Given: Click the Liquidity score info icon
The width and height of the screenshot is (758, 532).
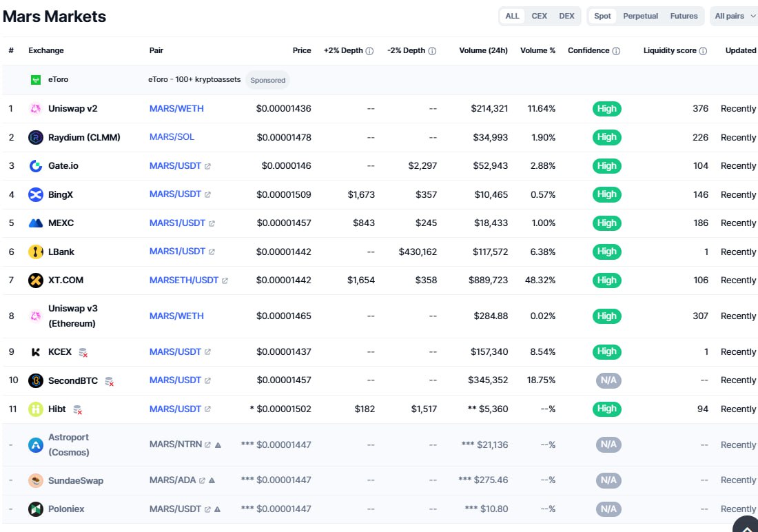Looking at the screenshot, I should 703,51.
